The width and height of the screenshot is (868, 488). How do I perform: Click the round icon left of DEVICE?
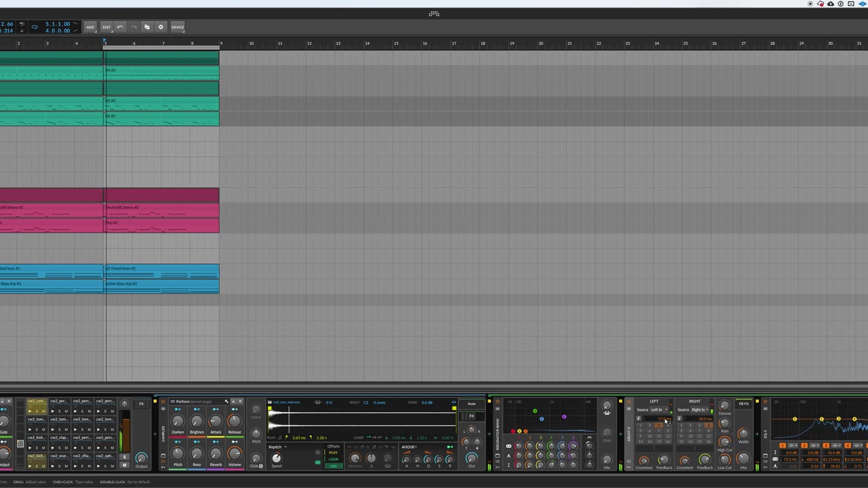161,27
